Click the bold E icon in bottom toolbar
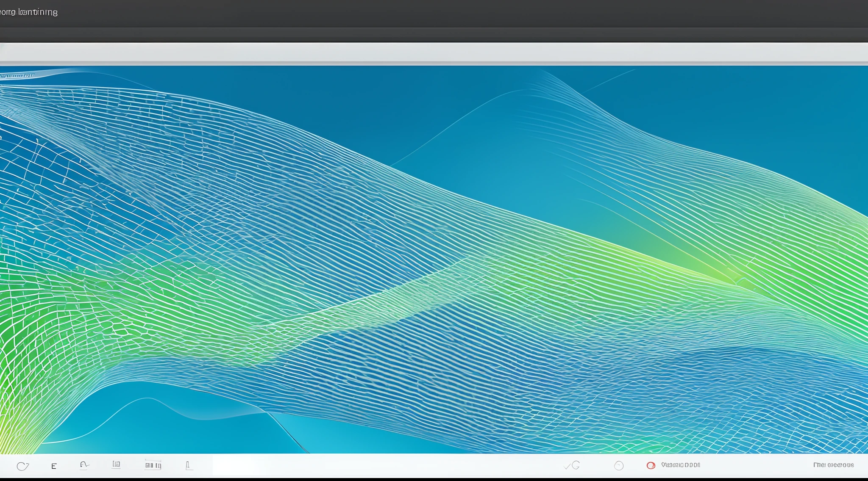This screenshot has width=868, height=481. coord(54,466)
